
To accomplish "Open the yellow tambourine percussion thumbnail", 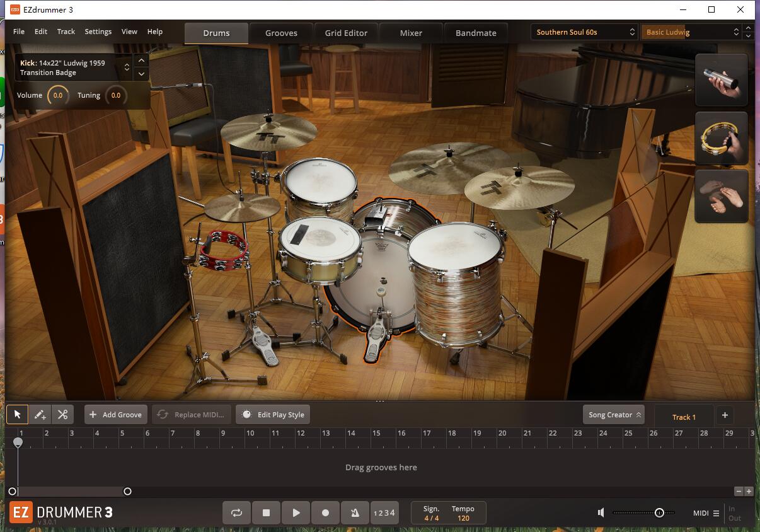I will [x=722, y=138].
